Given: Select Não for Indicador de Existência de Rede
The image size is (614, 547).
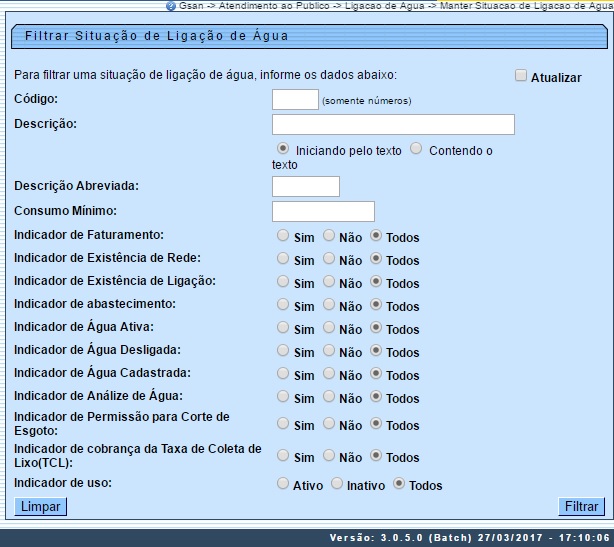Looking at the screenshot, I should [x=329, y=259].
